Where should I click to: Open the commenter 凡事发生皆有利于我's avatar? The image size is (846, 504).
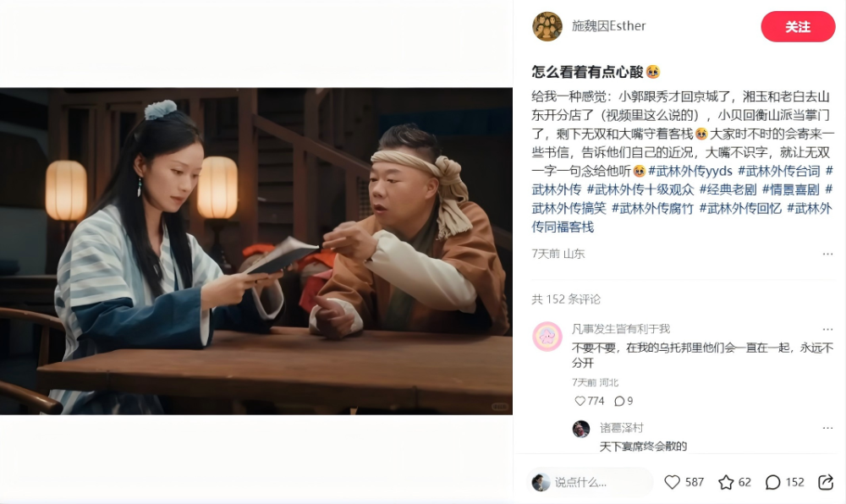click(x=547, y=337)
